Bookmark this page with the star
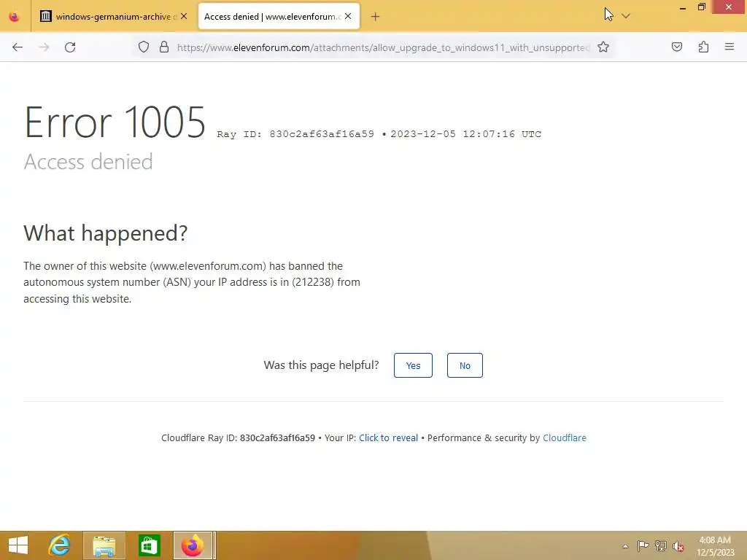Image resolution: width=747 pixels, height=560 pixels. [603, 47]
